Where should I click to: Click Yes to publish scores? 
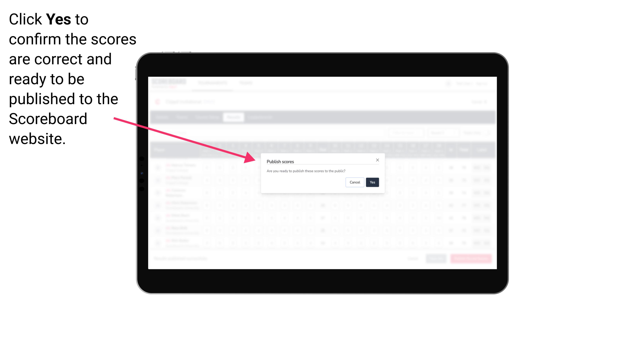(x=372, y=182)
